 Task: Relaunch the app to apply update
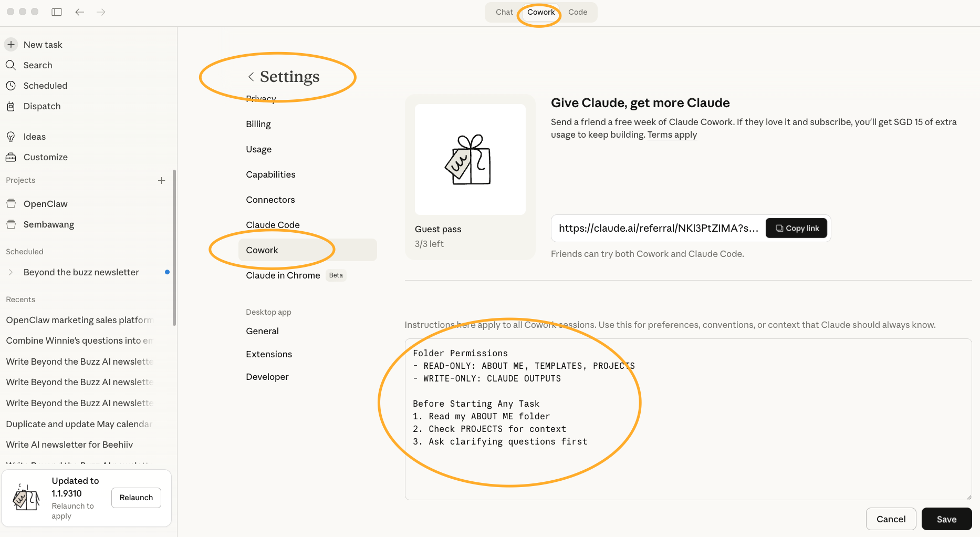click(136, 498)
